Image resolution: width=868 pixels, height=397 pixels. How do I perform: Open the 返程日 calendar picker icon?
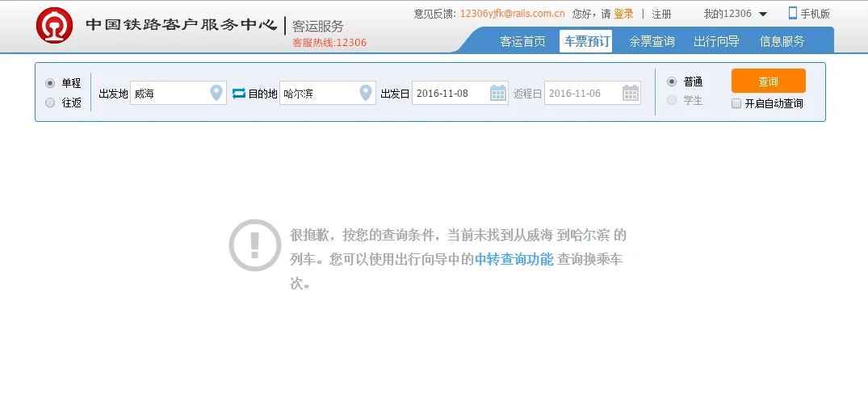(x=631, y=93)
